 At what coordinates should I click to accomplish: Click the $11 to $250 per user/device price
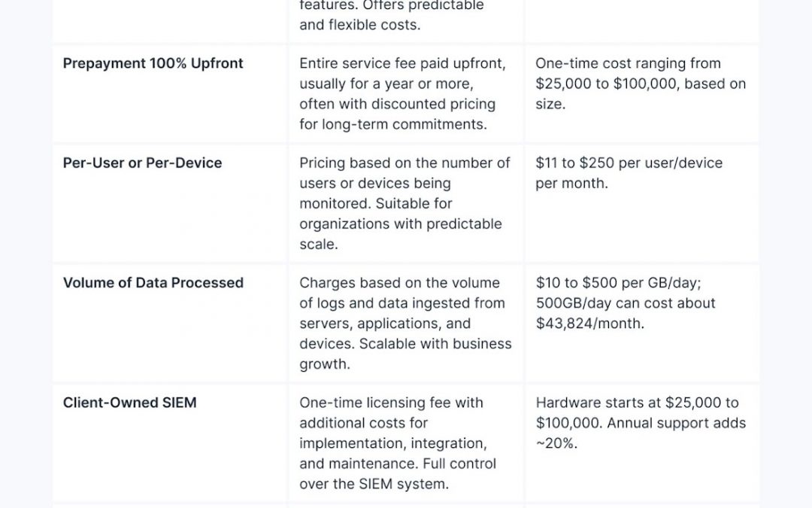629,172
